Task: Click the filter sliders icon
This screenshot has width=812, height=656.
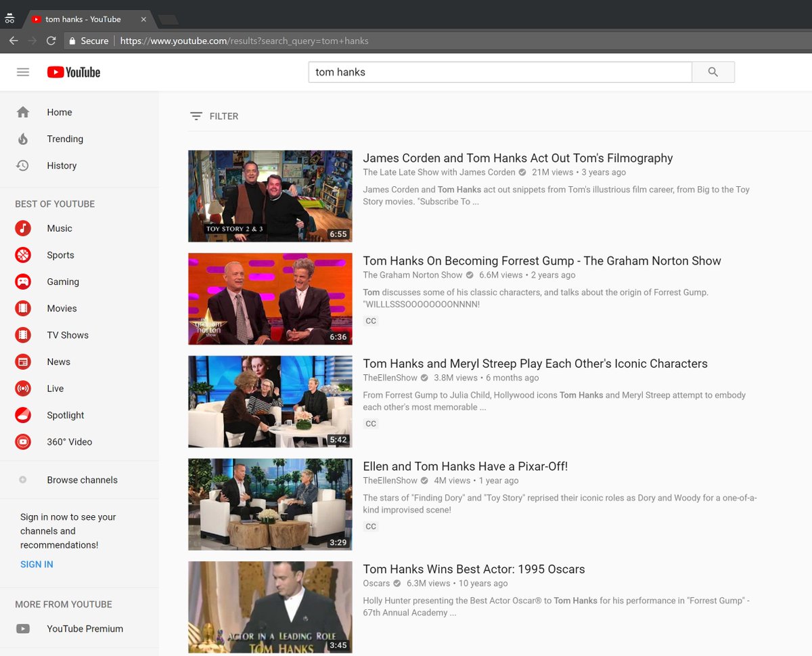Action: (x=196, y=116)
